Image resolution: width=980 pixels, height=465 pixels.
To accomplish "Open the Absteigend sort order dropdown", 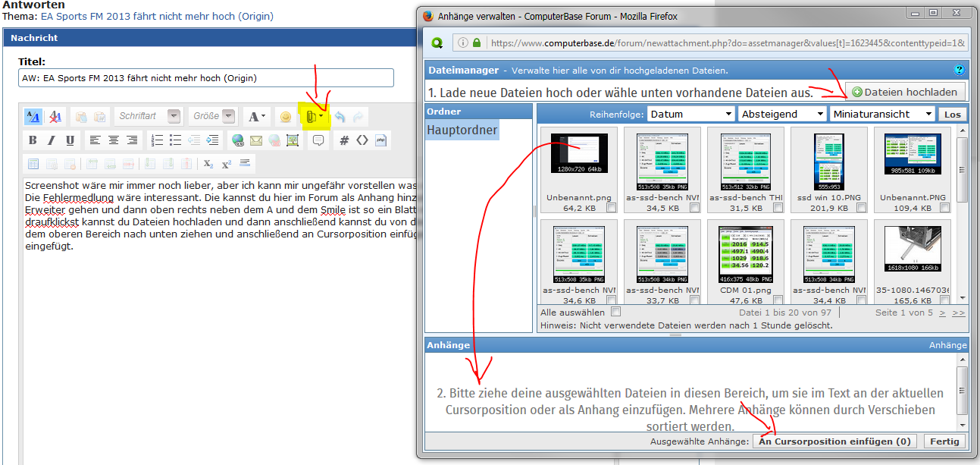I will 782,114.
